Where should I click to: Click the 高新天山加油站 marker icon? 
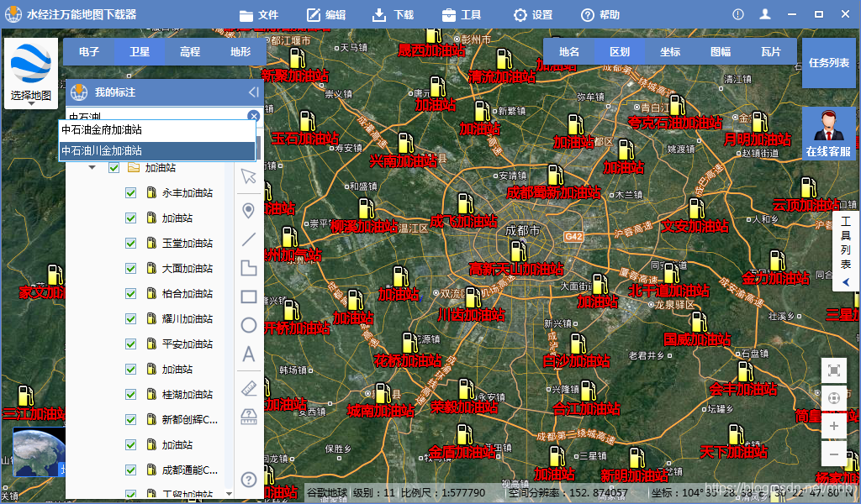tap(518, 252)
